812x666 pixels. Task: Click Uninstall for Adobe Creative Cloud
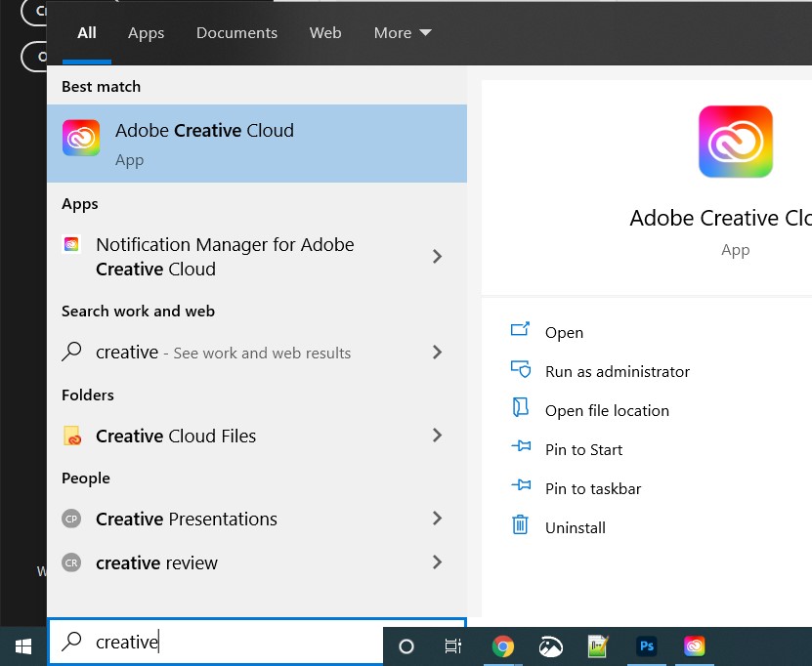coord(576,528)
